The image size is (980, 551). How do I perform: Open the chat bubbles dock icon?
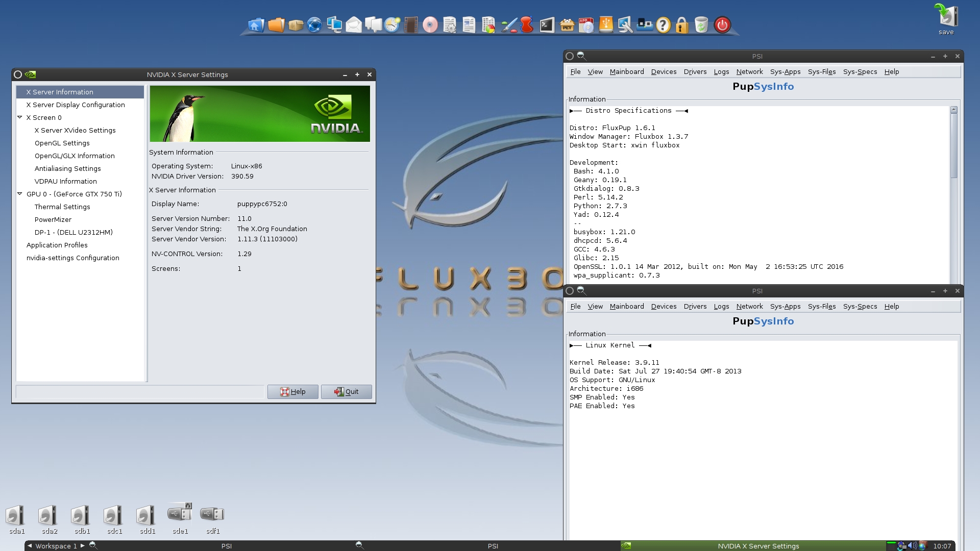click(x=373, y=24)
